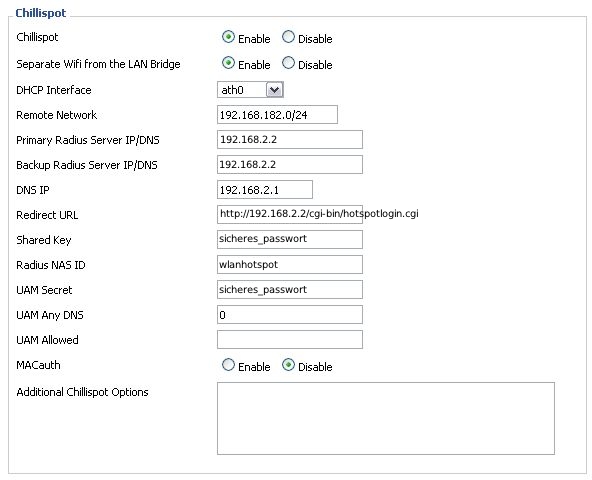Select Disable radio for MACauth
Viewport: 592px width, 480px height.
coord(288,365)
